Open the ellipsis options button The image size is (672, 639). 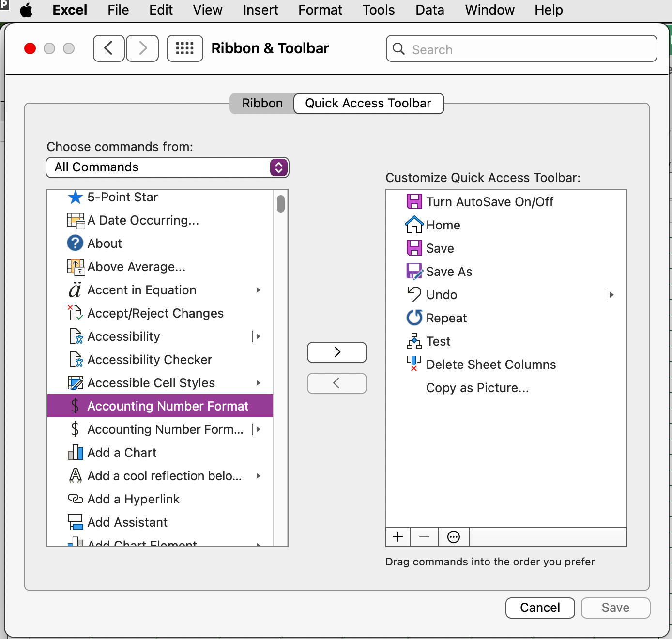[x=454, y=537]
